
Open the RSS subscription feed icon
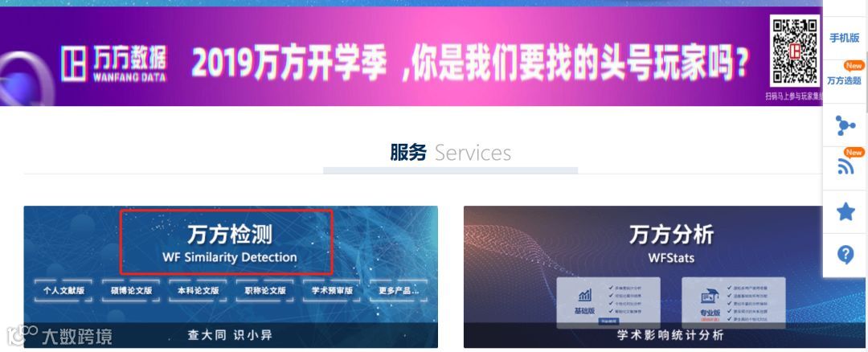pyautogui.click(x=845, y=166)
